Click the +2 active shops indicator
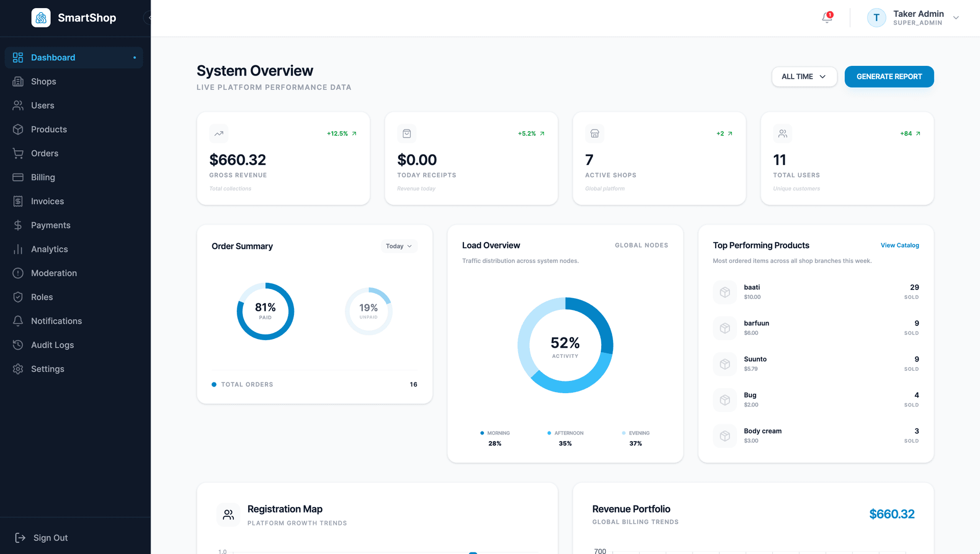The image size is (980, 554). [x=725, y=134]
